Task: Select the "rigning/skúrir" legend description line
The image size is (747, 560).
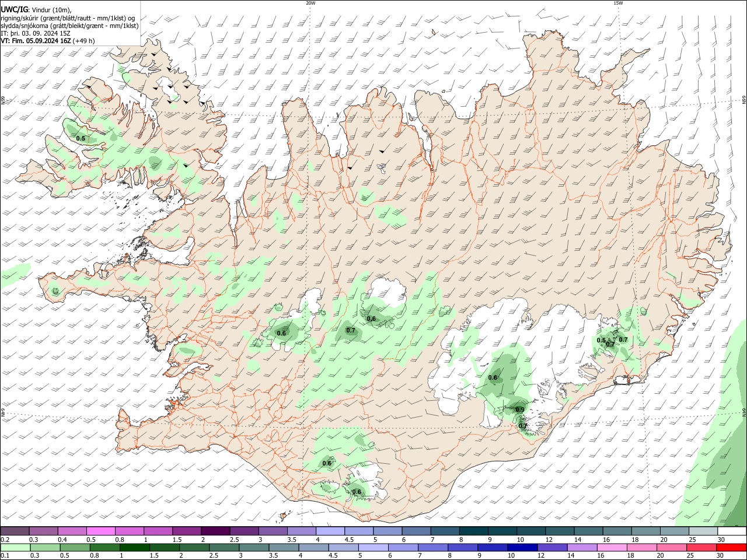Action: pos(68,17)
